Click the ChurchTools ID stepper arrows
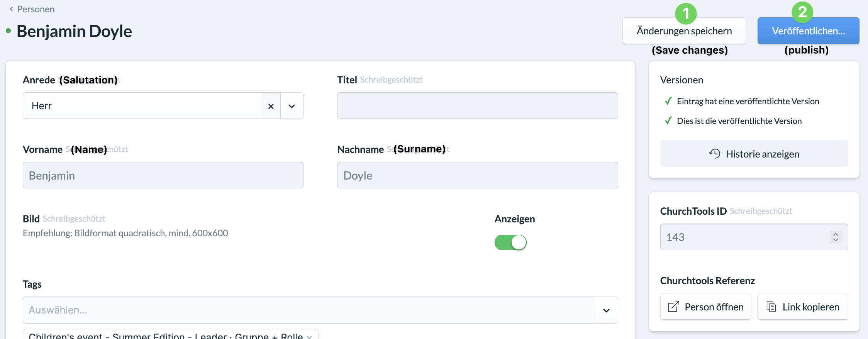Image resolution: width=868 pixels, height=339 pixels. click(x=836, y=237)
